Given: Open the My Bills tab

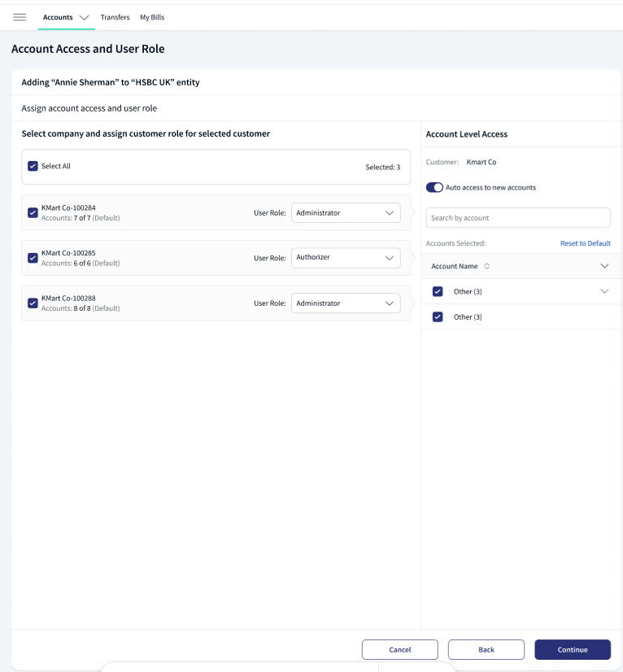Looking at the screenshot, I should tap(152, 17).
